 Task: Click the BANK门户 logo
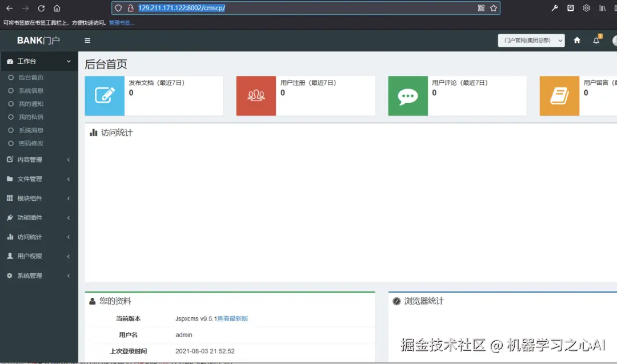38,41
